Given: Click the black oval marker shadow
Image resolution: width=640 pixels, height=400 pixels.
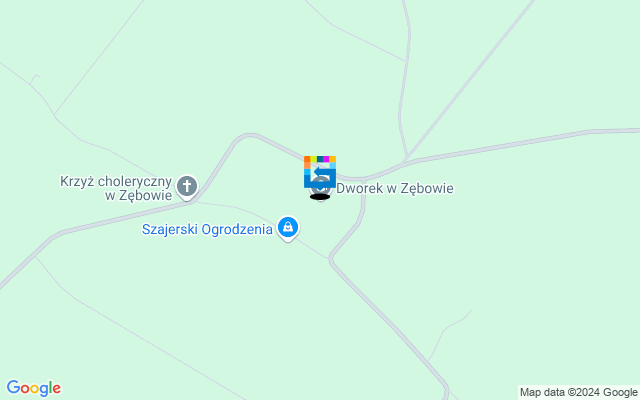Looking at the screenshot, I should 320,197.
